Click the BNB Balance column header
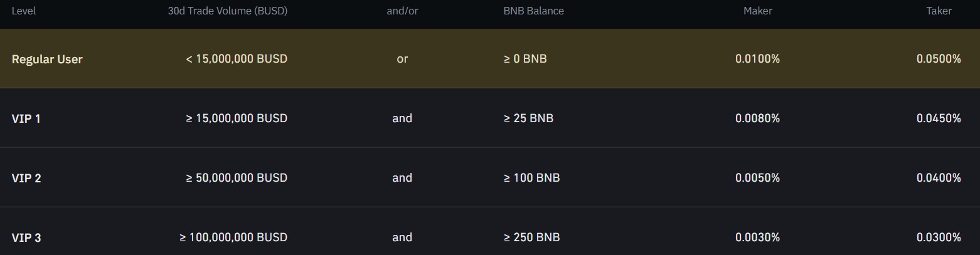Viewport: 980px width, 255px height. 533,11
